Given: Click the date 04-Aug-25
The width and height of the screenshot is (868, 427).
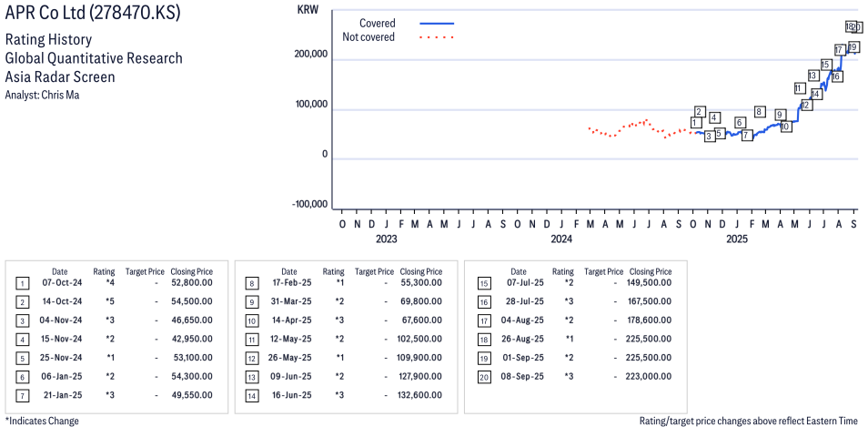Looking at the screenshot, I should point(521,320).
